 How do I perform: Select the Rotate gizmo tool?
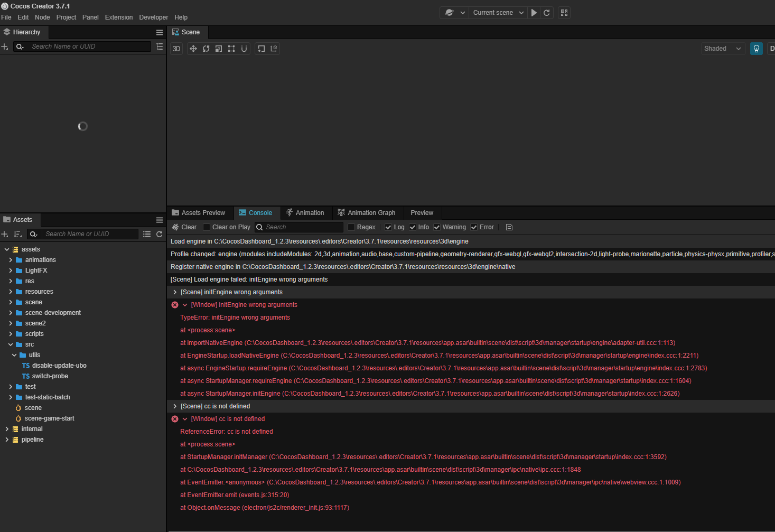[206, 49]
